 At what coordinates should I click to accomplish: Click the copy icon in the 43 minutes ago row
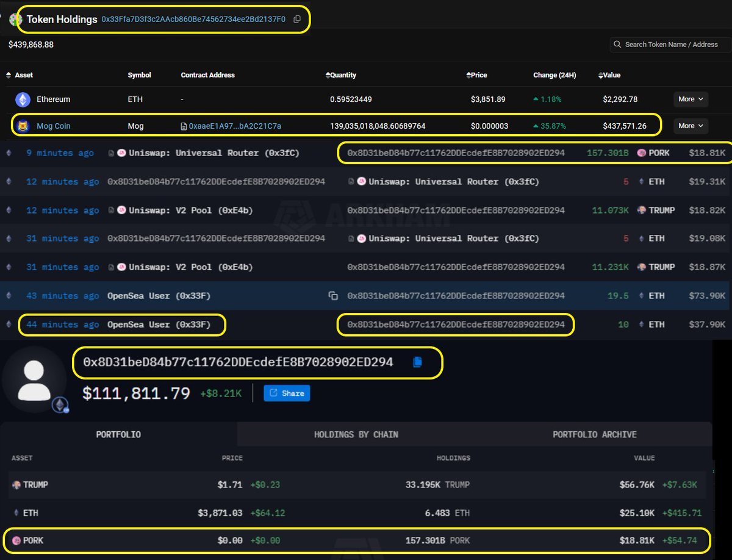[x=333, y=296]
